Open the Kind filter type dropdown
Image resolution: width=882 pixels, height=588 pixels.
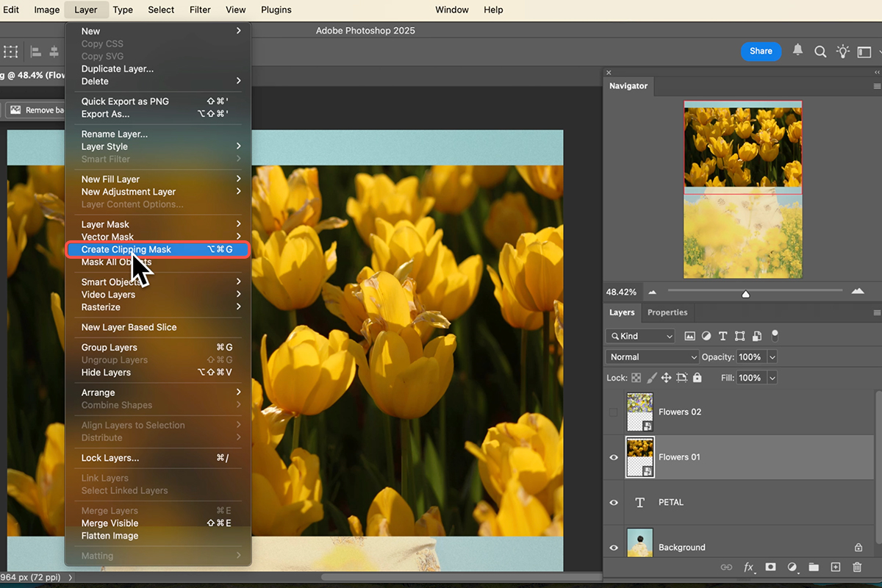click(640, 336)
